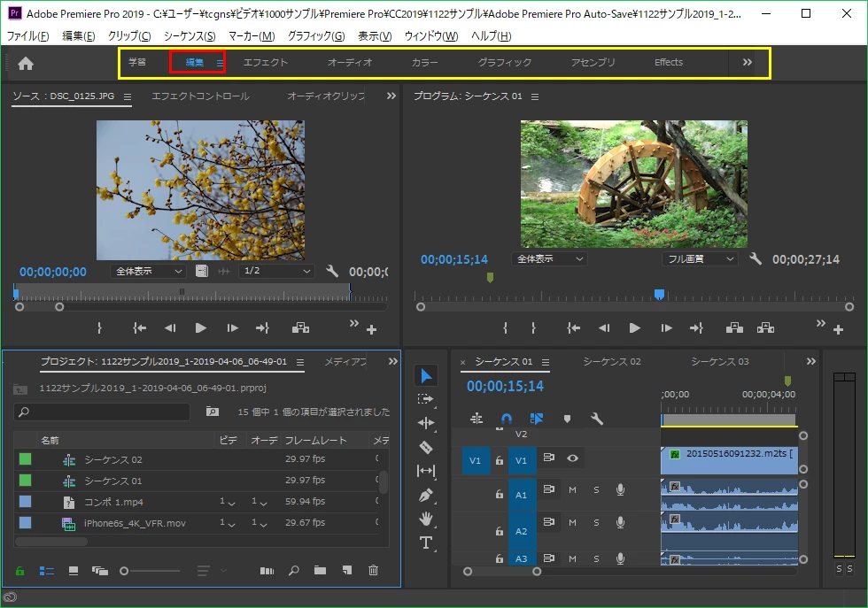Viewport: 868px width, 608px height.
Task: Create new bin with folder icon
Action: [x=320, y=571]
